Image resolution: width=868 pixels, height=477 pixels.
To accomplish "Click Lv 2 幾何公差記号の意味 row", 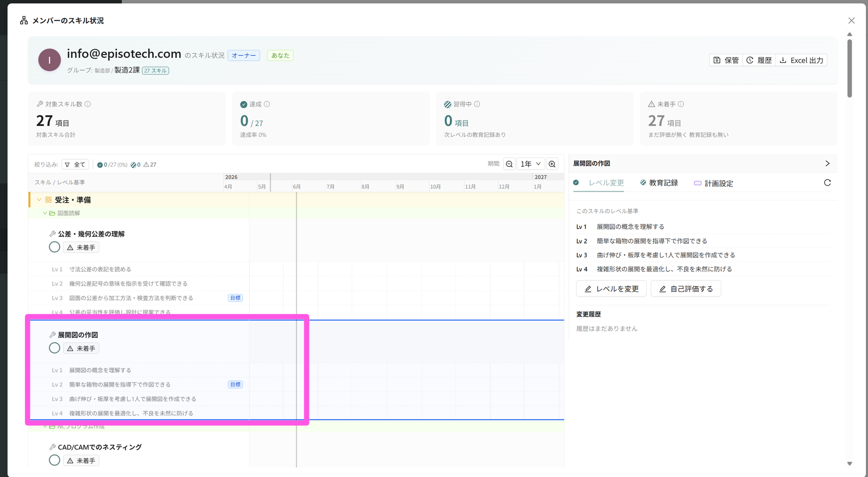I will click(139, 283).
